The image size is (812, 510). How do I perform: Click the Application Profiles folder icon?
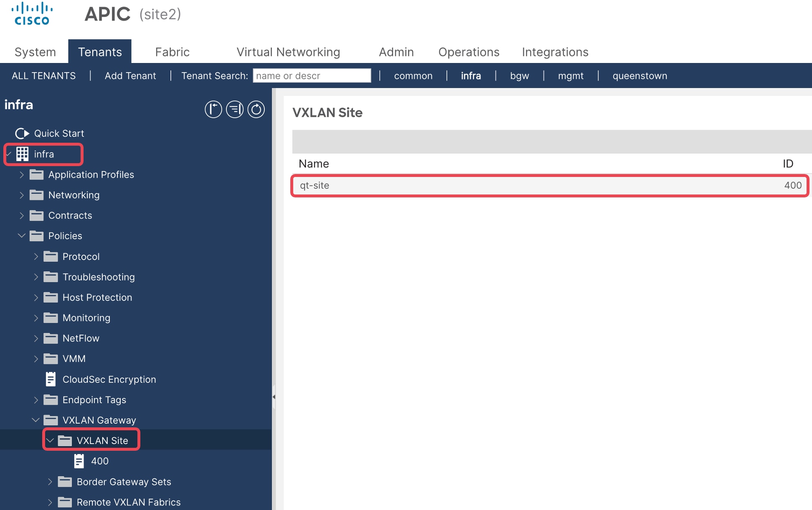point(37,174)
